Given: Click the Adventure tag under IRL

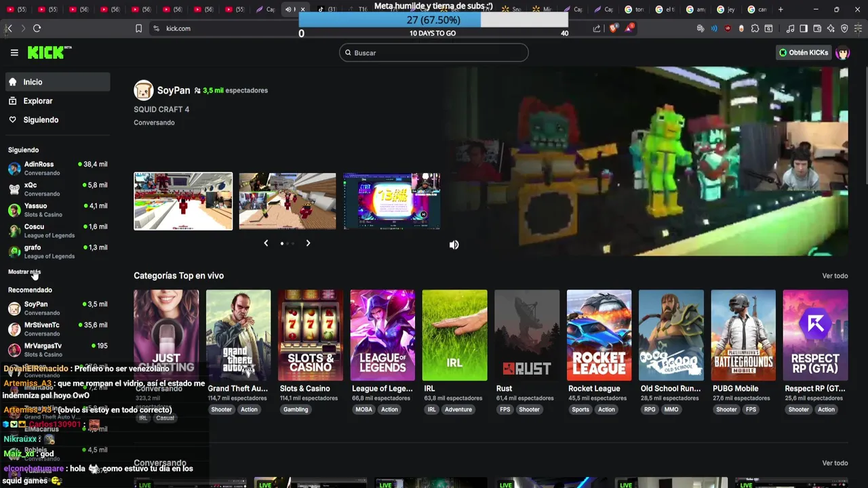Looking at the screenshot, I should [458, 409].
